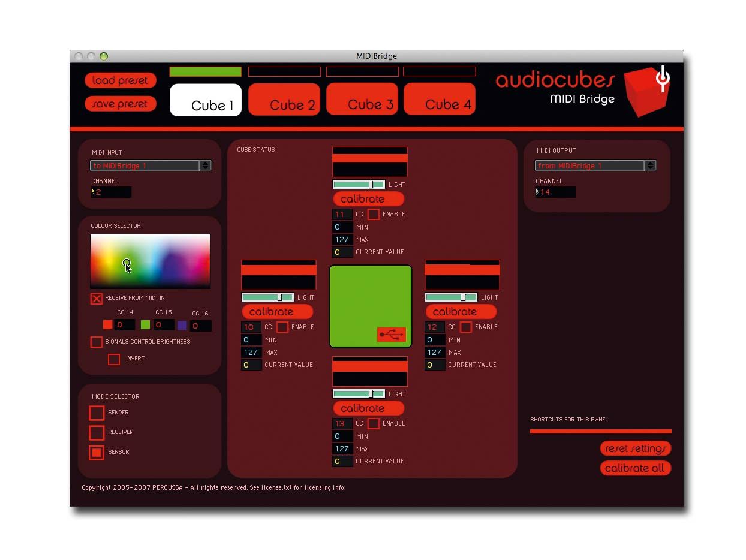The width and height of the screenshot is (746, 560).
Task: Calibrate the left sensor
Action: click(278, 312)
